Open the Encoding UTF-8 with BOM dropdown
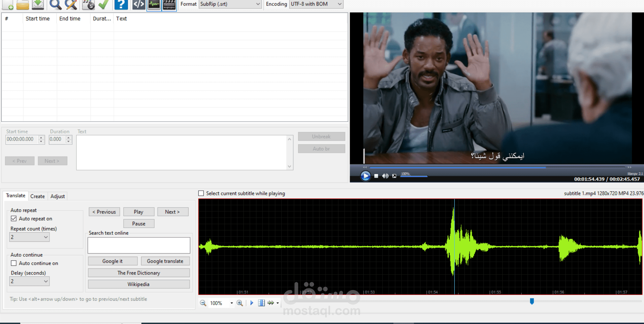 point(316,4)
